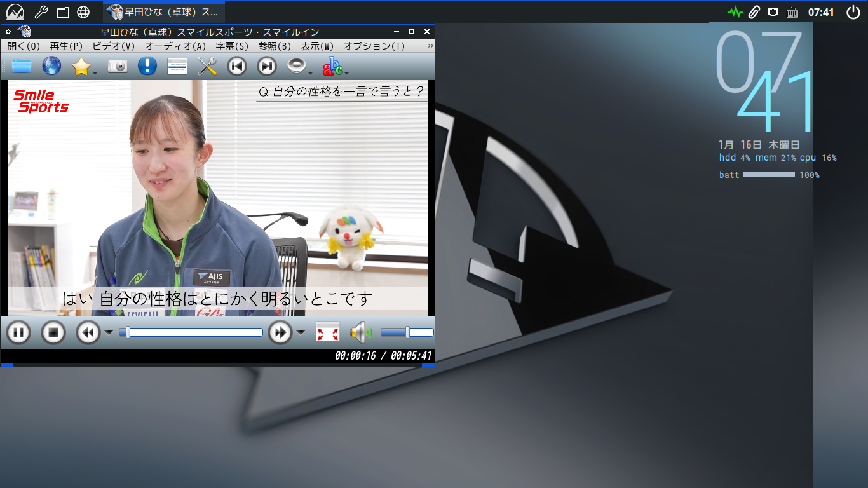Open the playlist window icon
This screenshot has height=488, width=868.
coord(177,66)
